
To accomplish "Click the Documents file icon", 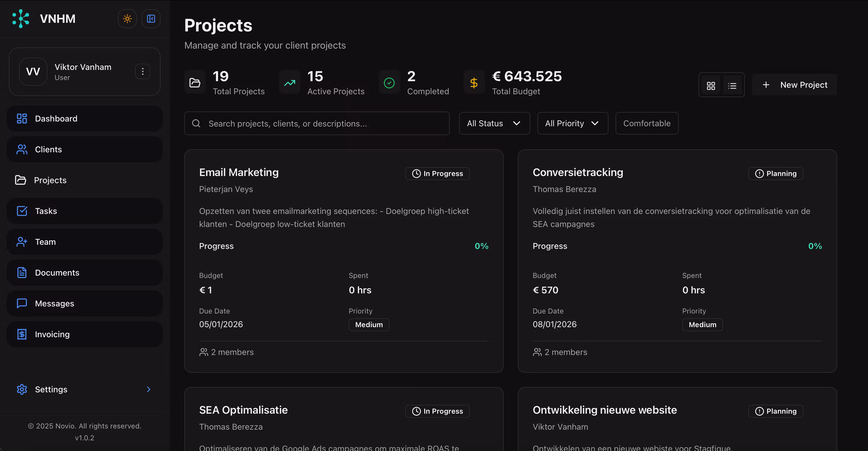I will tap(22, 273).
